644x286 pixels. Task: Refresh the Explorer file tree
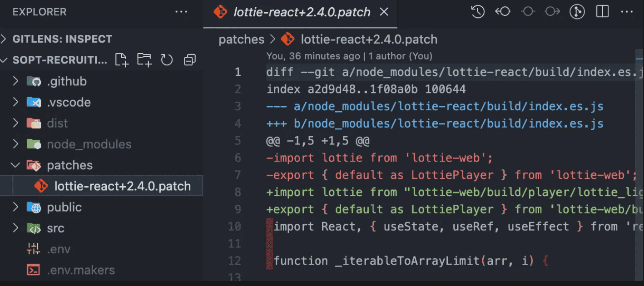(x=167, y=60)
